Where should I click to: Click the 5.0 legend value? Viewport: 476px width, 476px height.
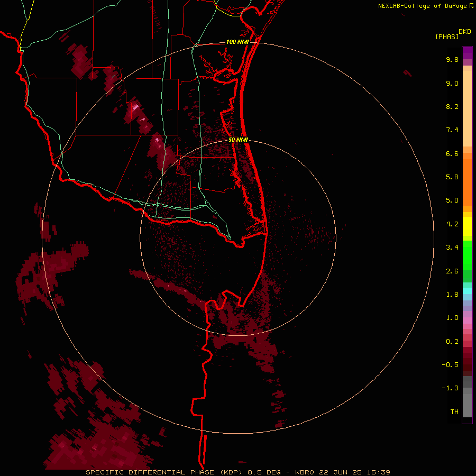point(452,200)
